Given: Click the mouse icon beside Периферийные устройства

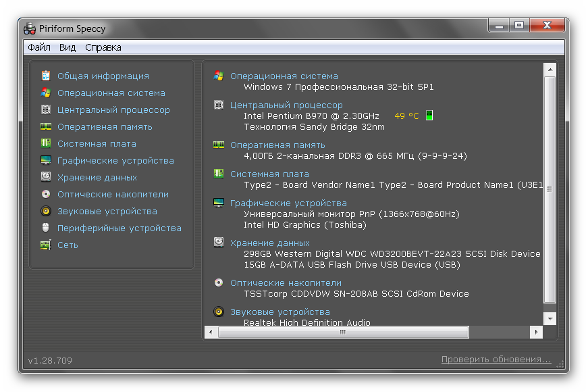Looking at the screenshot, I should pyautogui.click(x=46, y=228).
